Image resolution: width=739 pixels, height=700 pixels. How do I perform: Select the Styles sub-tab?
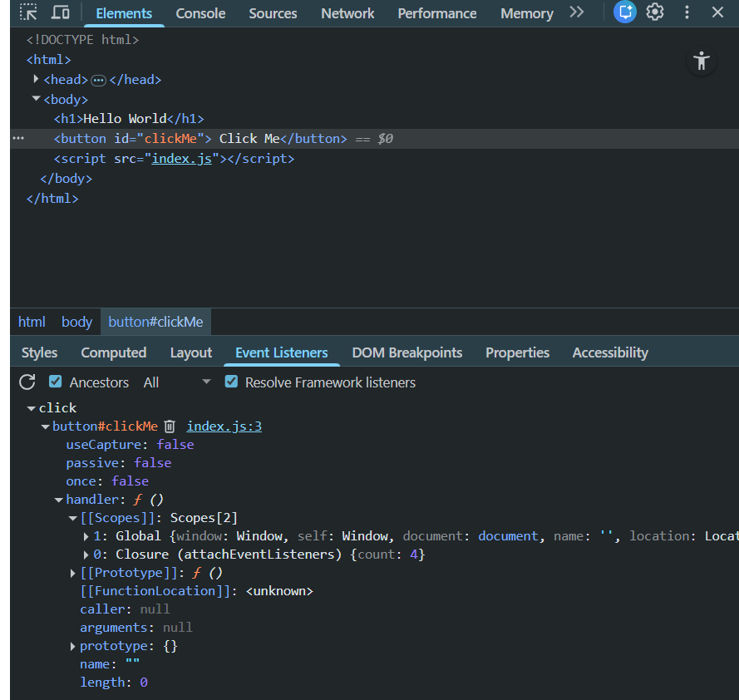40,352
